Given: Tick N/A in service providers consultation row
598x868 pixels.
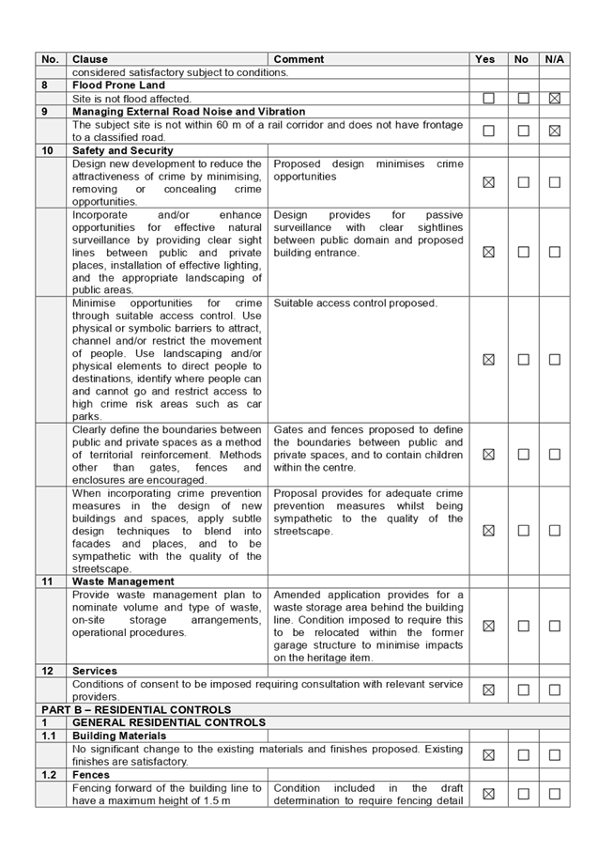Looking at the screenshot, I should (554, 690).
